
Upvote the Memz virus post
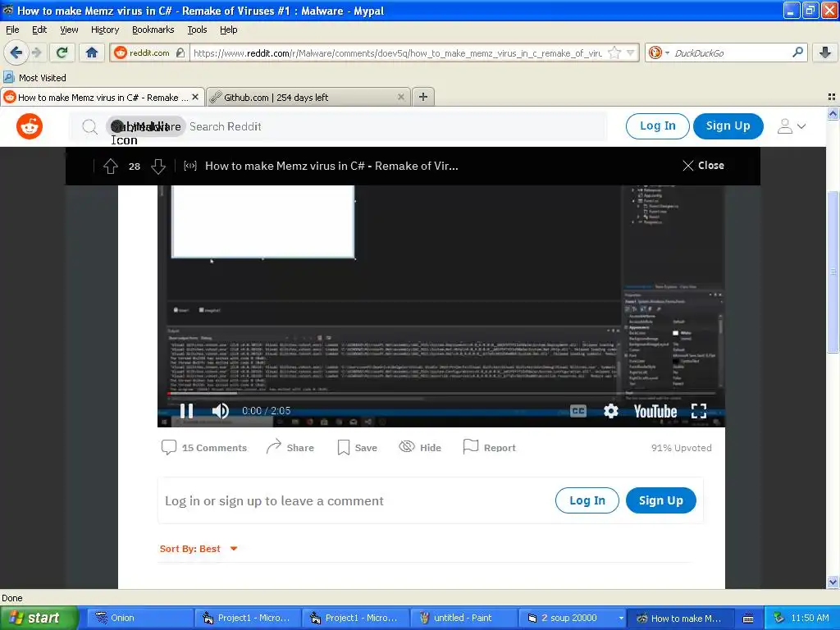point(111,166)
